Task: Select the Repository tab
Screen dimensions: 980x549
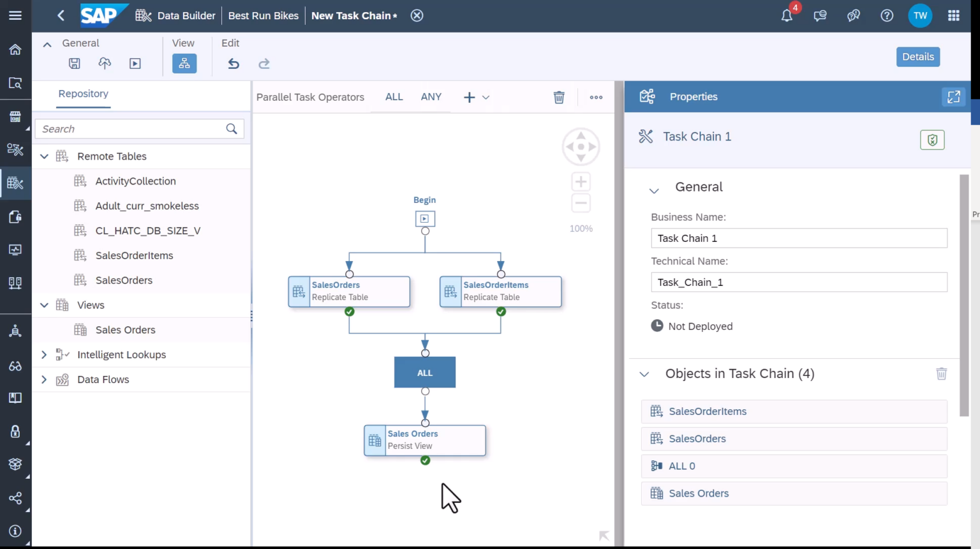Action: pyautogui.click(x=83, y=94)
